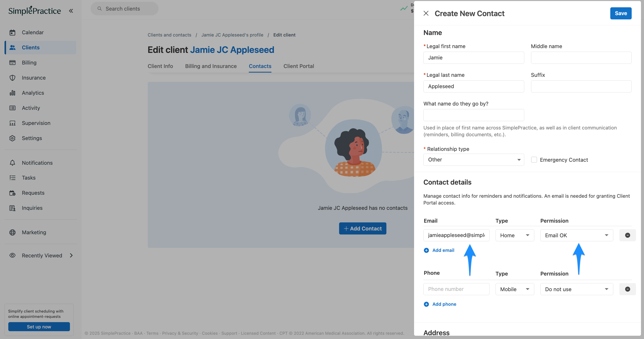Click the Set up now button
Screen dimensions: 644x339
point(39,327)
